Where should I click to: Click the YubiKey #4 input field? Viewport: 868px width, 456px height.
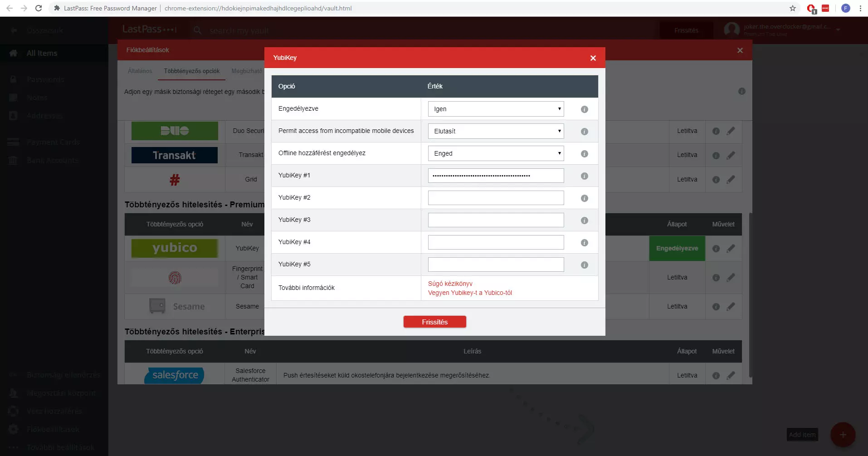pyautogui.click(x=496, y=242)
